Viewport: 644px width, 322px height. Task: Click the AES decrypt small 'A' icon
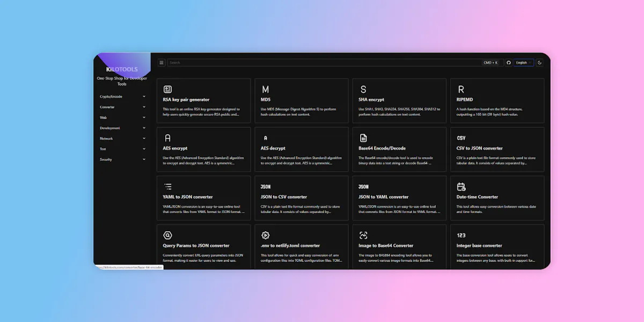tap(265, 138)
